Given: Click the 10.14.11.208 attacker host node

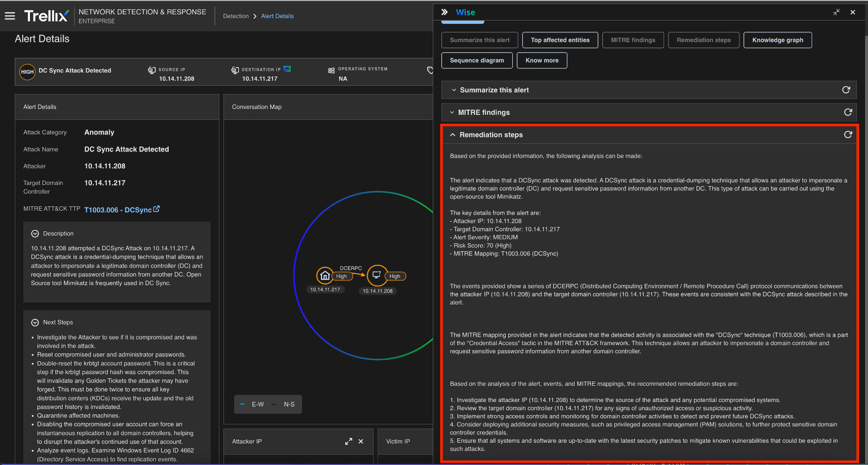Looking at the screenshot, I should coord(377,275).
